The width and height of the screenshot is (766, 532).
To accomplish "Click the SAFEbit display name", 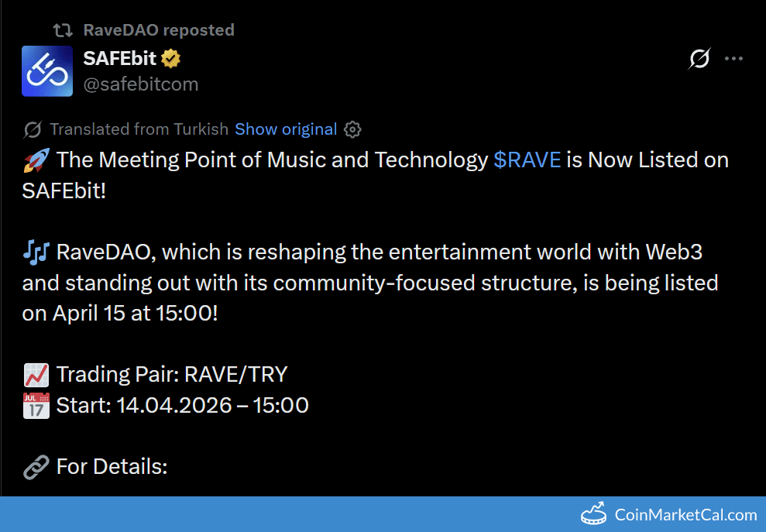I will pos(120,58).
